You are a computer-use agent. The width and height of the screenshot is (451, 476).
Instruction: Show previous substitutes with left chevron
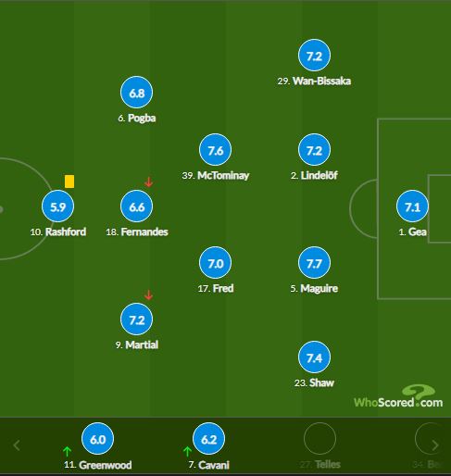click(17, 445)
